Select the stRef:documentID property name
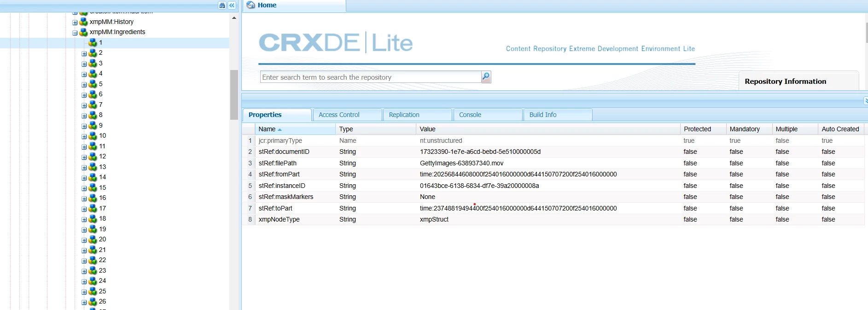868x310 pixels. click(x=284, y=152)
